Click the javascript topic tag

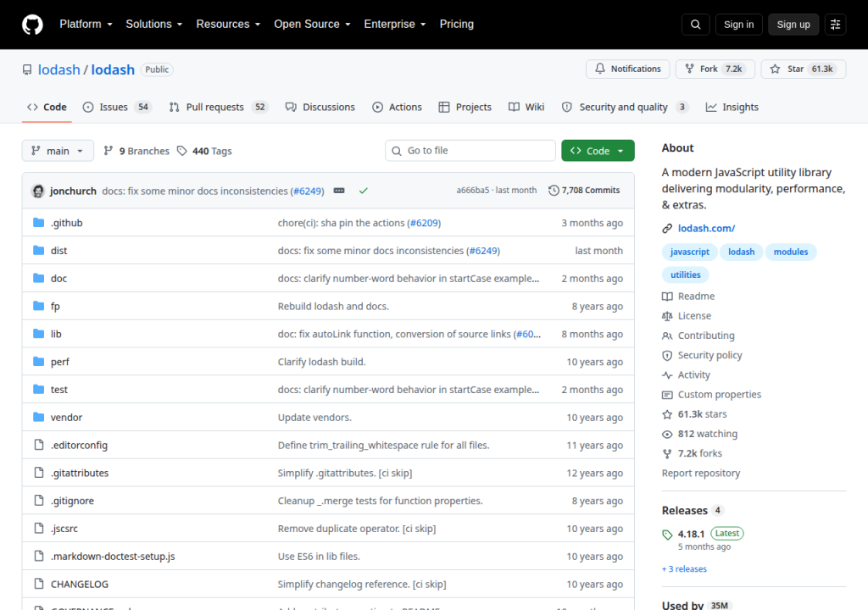pos(690,252)
